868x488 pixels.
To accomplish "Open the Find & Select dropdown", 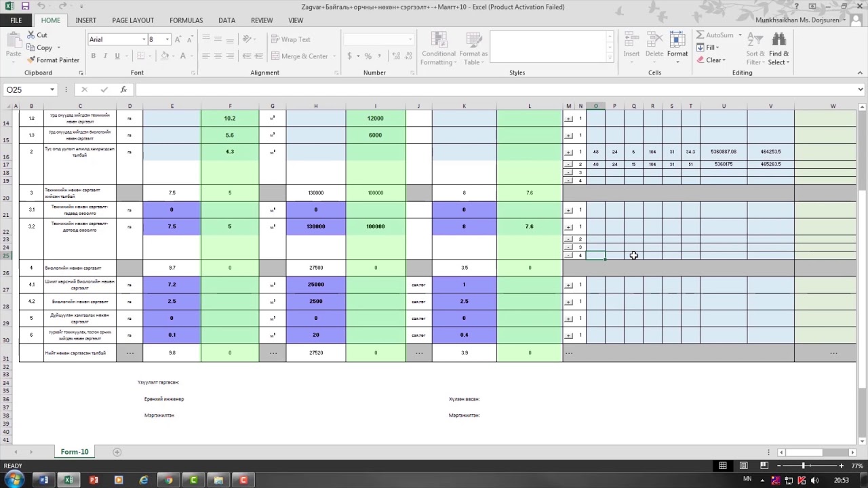I will [778, 49].
